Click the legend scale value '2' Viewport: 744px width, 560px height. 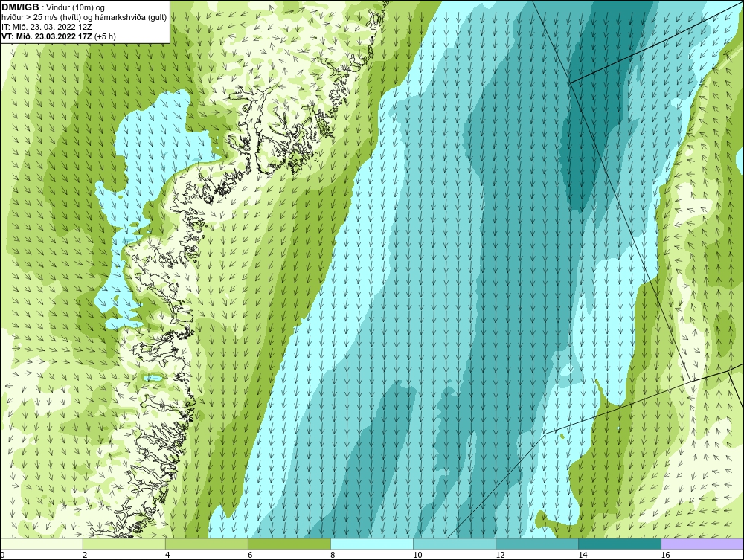click(x=85, y=555)
